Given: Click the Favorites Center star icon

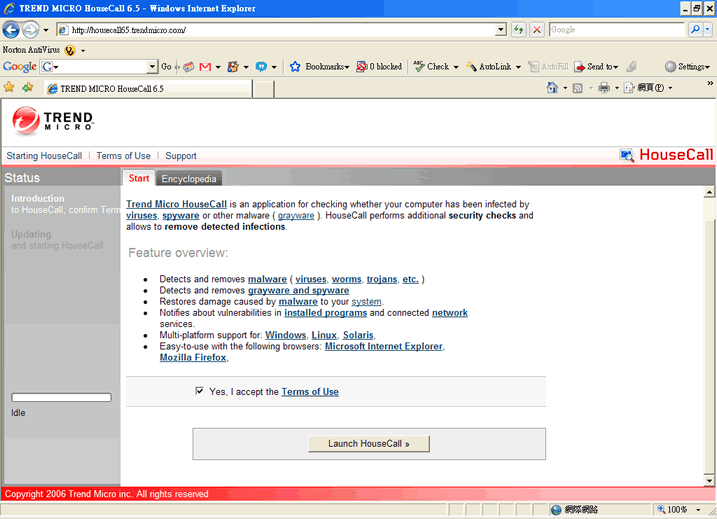Looking at the screenshot, I should click(9, 87).
